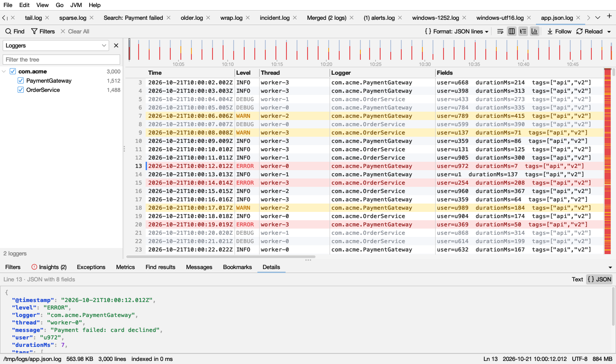The image size is (616, 364).
Task: Close the tail.log tab
Action: tap(47, 18)
